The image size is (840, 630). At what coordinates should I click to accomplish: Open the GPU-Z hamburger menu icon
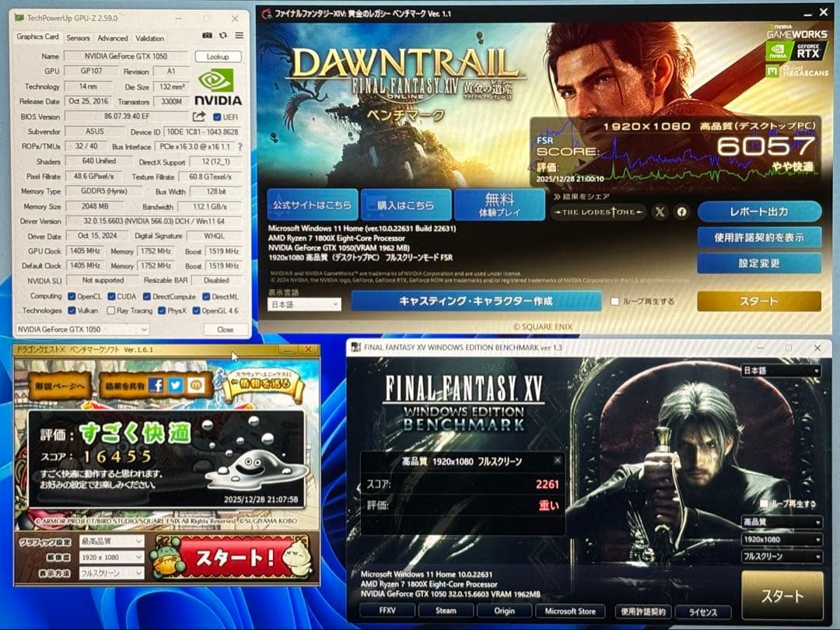(x=240, y=37)
